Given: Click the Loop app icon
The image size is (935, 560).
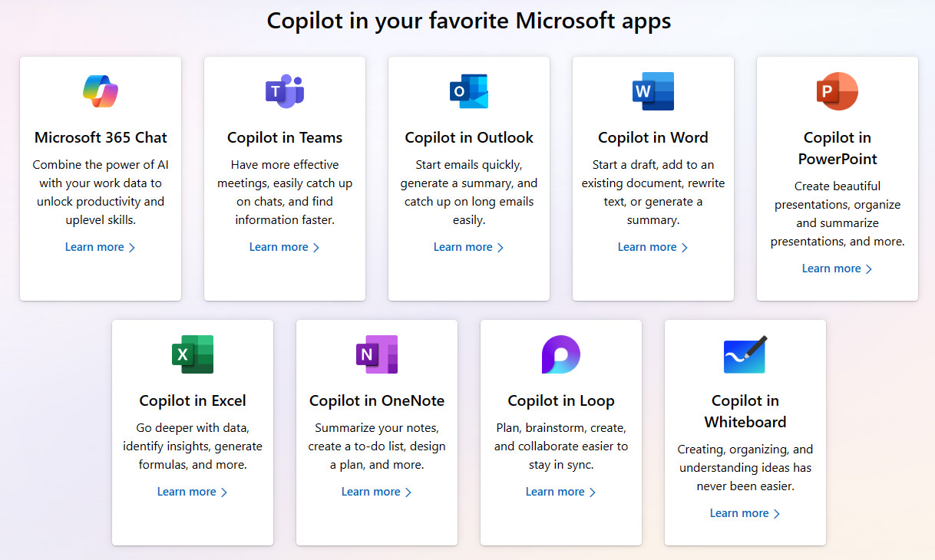Looking at the screenshot, I should click(561, 354).
